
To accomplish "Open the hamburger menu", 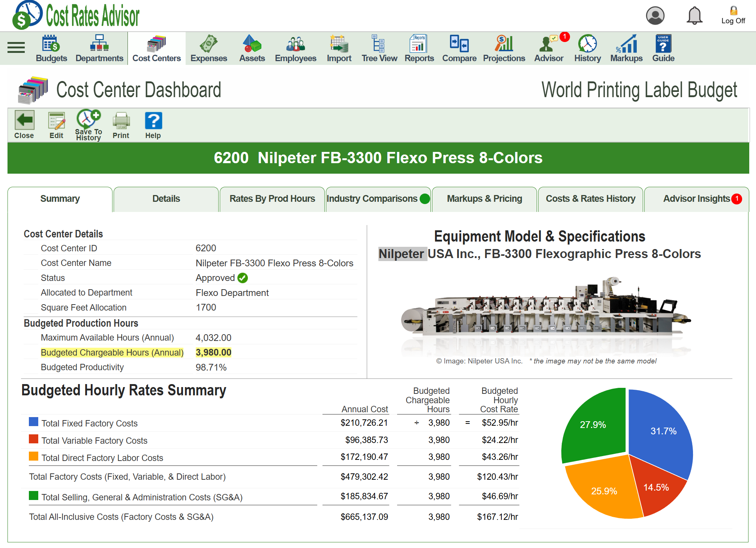I will point(16,48).
